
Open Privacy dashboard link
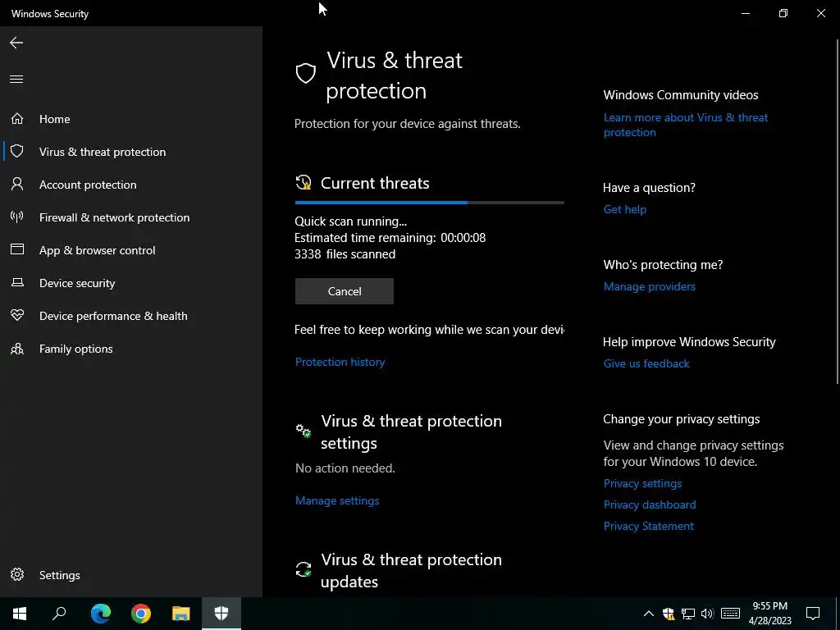point(650,504)
